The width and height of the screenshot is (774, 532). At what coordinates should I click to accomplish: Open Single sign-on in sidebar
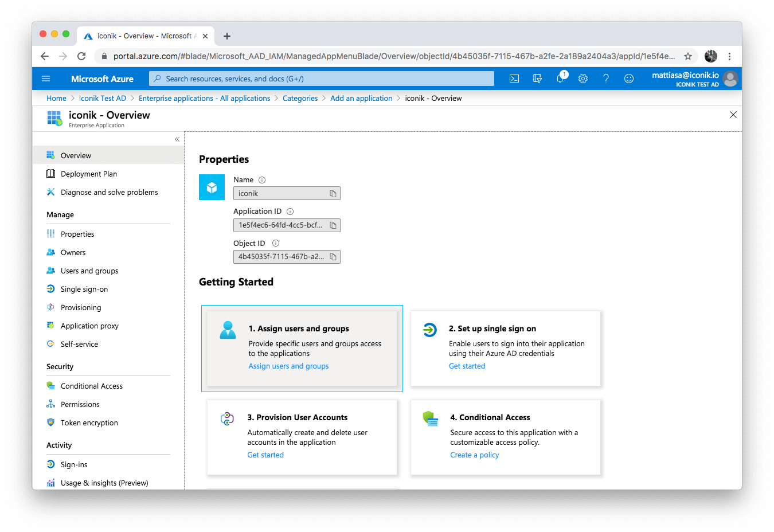pos(84,290)
